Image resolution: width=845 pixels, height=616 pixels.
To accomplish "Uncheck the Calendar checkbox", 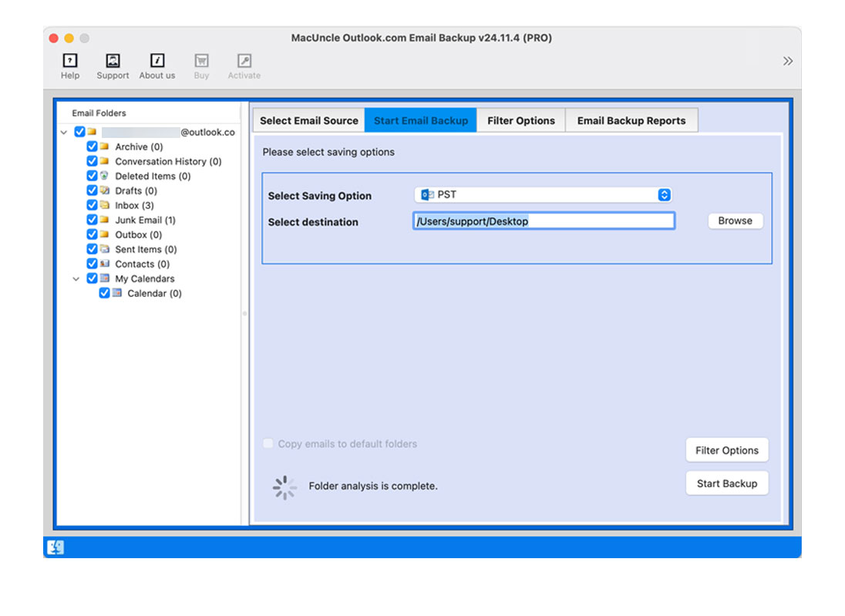I will tap(105, 293).
